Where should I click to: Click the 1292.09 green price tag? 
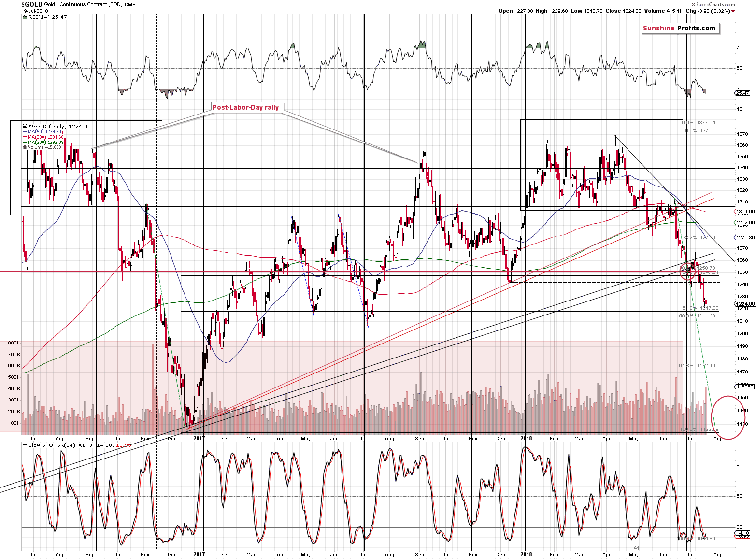[745, 223]
